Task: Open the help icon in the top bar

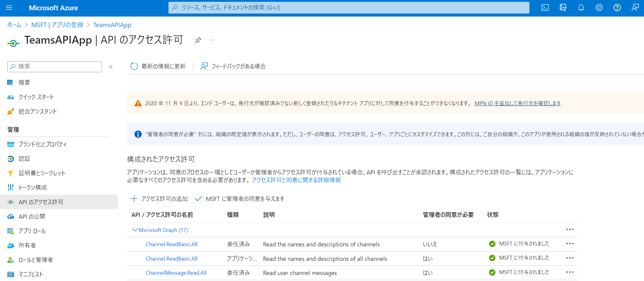Action: click(x=617, y=8)
